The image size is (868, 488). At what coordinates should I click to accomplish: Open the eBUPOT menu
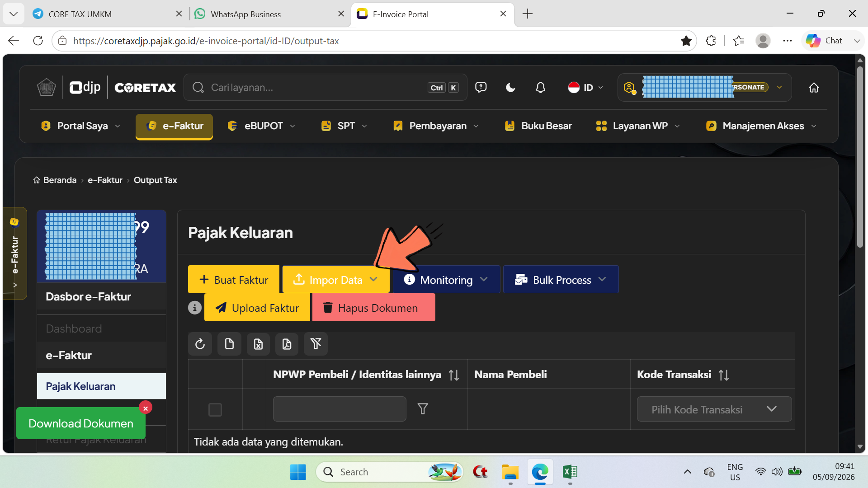tap(262, 126)
